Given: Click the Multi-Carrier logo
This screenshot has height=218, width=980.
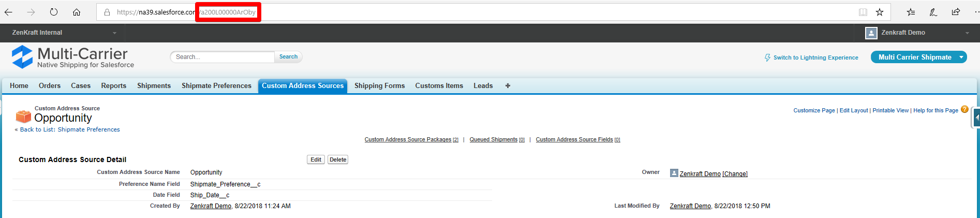Looking at the screenshot, I should (x=73, y=57).
